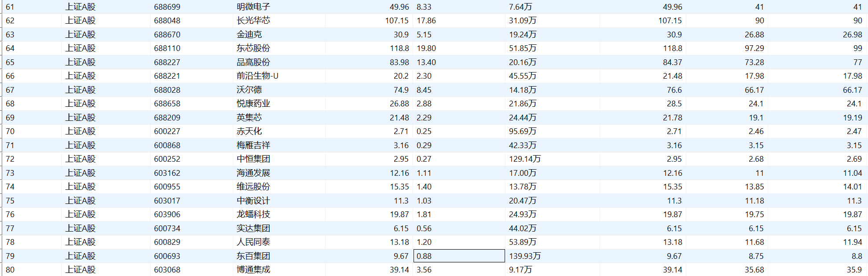
Task: Click the 实达集团 cell
Action: pos(253,228)
